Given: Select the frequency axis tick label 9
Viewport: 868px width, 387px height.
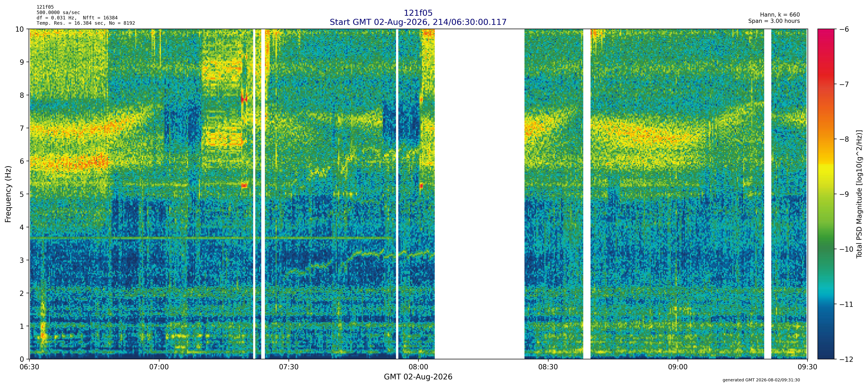Looking at the screenshot, I should point(22,62).
